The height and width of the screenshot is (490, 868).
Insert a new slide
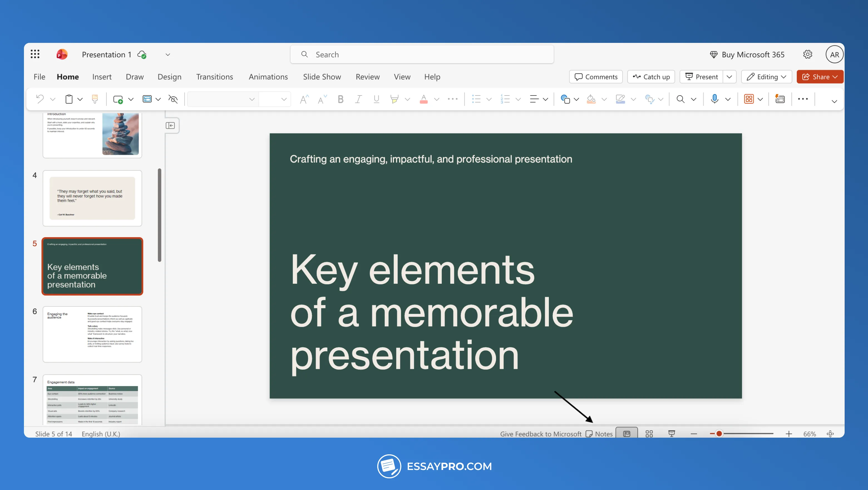(x=119, y=99)
